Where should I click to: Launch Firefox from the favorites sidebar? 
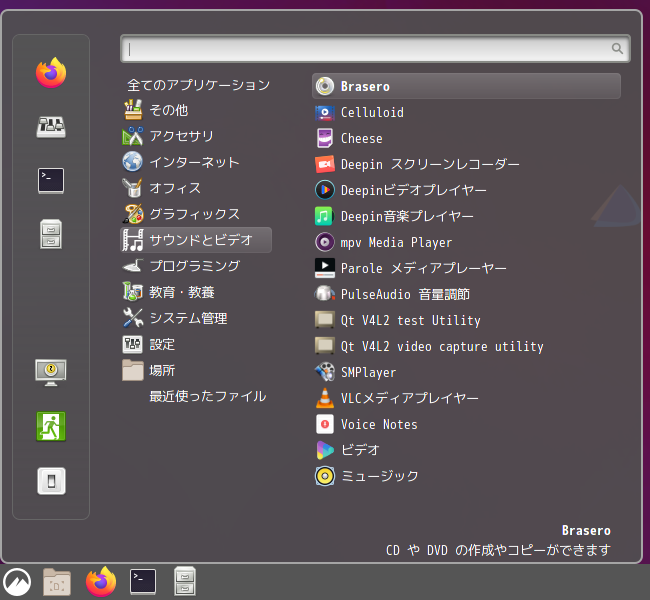(x=51, y=73)
